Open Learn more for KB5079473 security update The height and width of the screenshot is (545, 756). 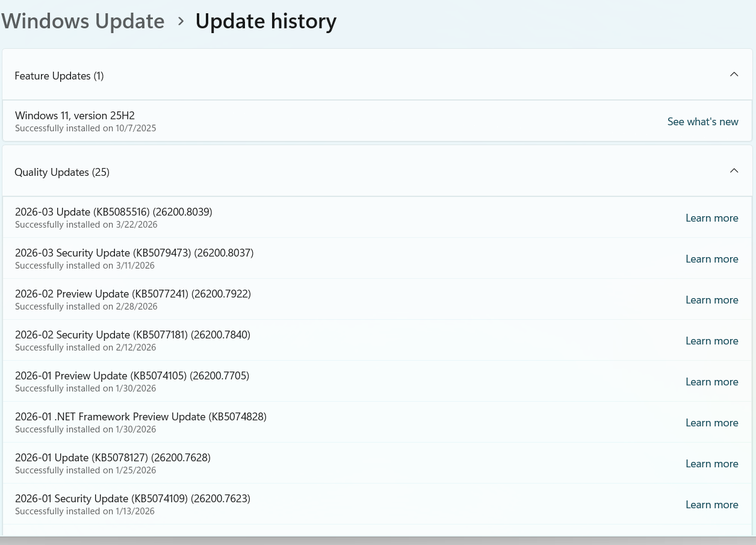pyautogui.click(x=711, y=259)
